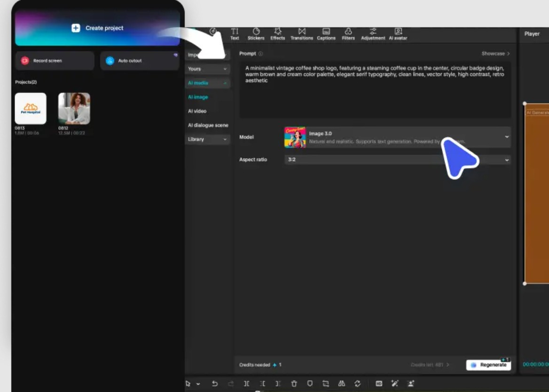Click the Create project button

coord(97,28)
